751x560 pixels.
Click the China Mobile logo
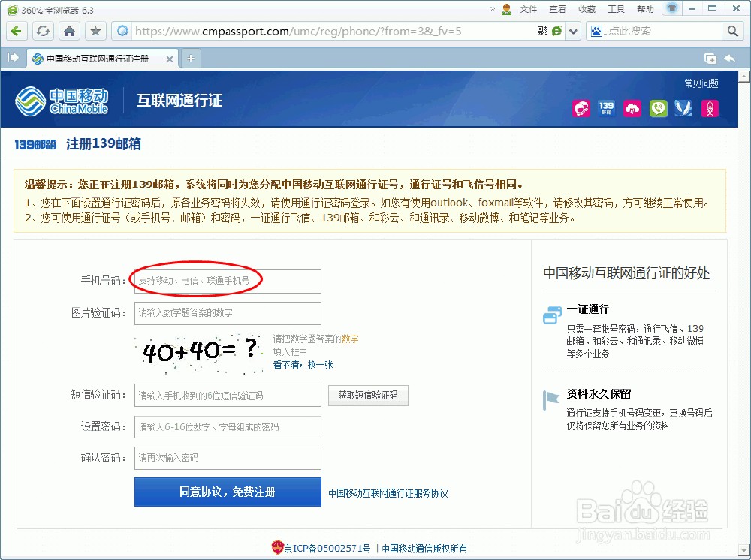62,101
